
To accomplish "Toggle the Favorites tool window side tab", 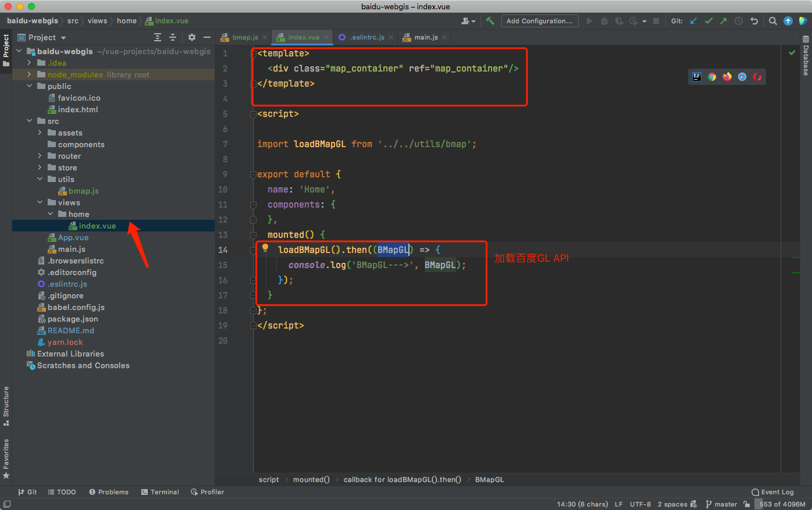I will [6, 459].
